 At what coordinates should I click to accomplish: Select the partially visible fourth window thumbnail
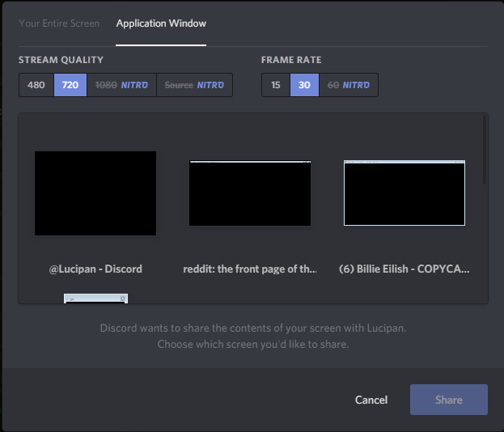pyautogui.click(x=95, y=299)
